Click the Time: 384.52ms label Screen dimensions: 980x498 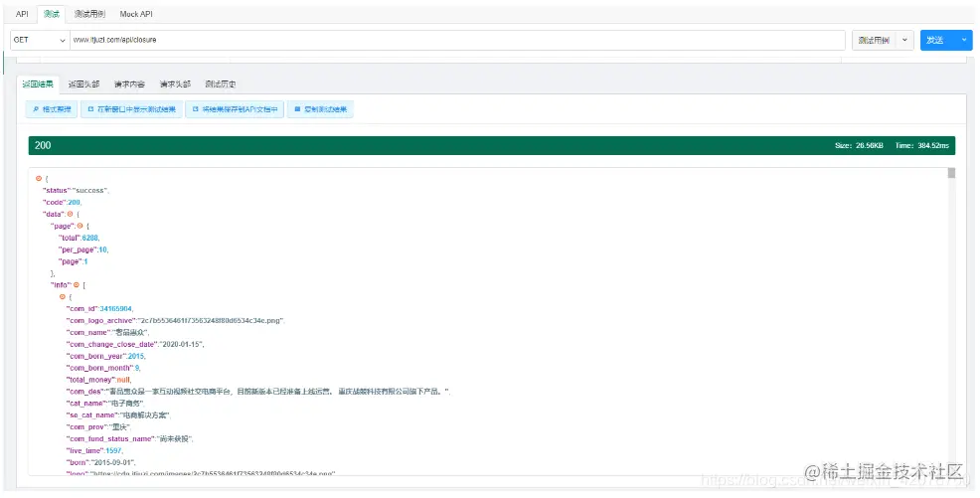(x=922, y=145)
